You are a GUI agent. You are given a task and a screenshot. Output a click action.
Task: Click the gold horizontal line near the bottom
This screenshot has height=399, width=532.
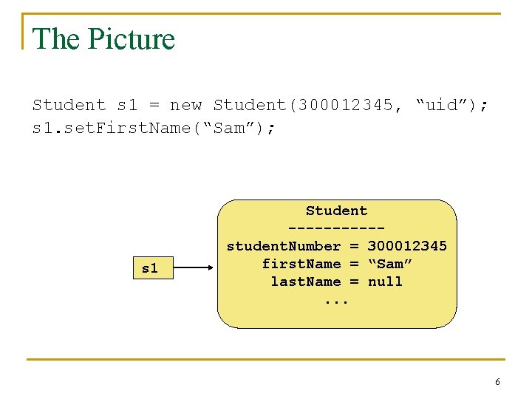point(266,360)
